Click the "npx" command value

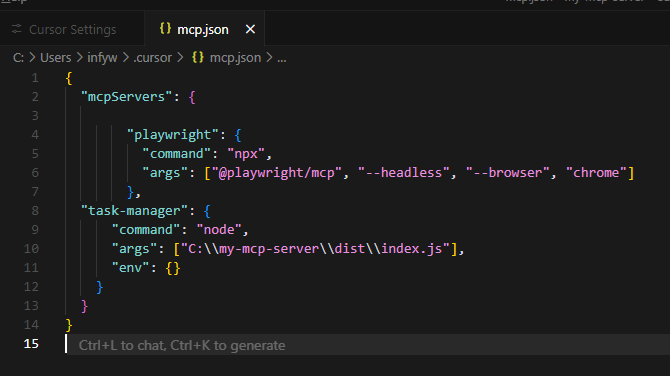[246, 154]
